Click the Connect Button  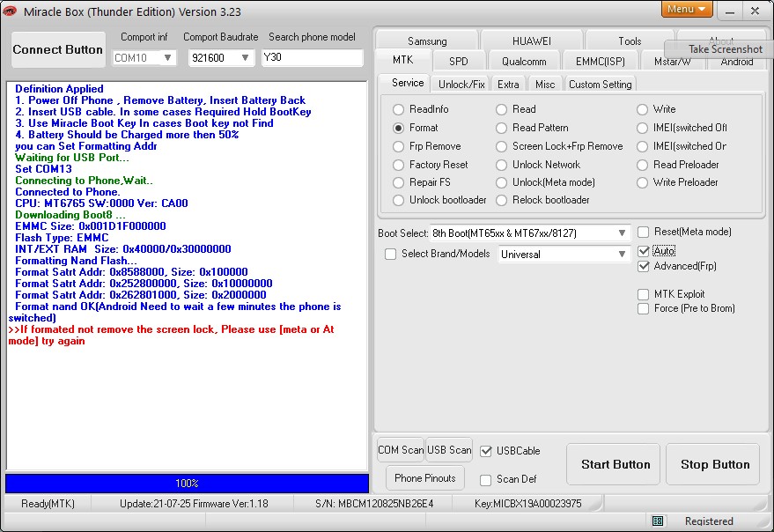[x=58, y=50]
